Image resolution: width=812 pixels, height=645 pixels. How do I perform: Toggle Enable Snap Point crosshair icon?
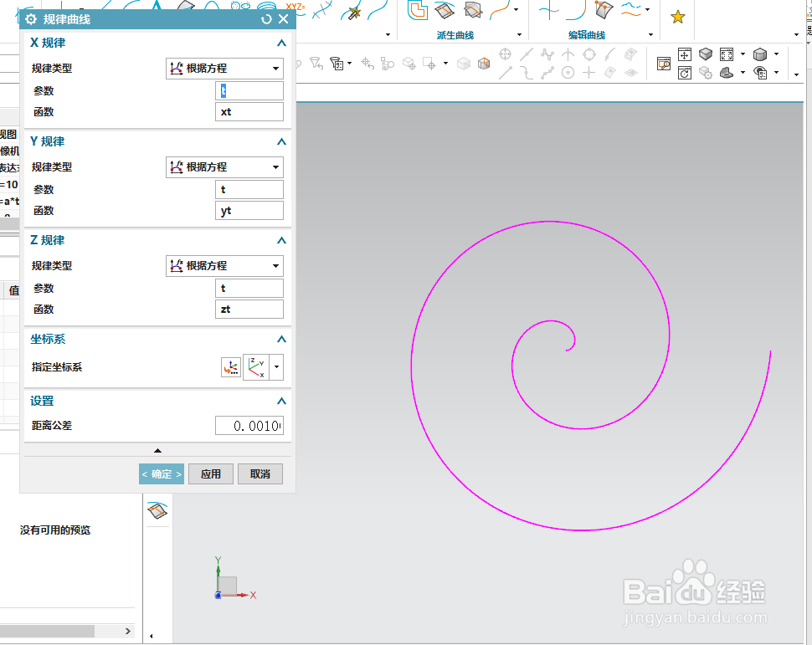505,54
